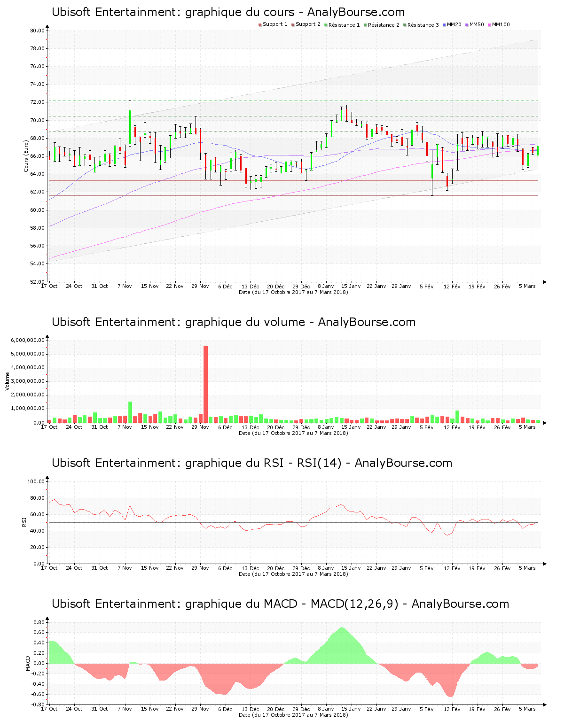The height and width of the screenshot is (728, 564).
Task: Click the MM100 magenta legend swatch
Action: pos(489,25)
